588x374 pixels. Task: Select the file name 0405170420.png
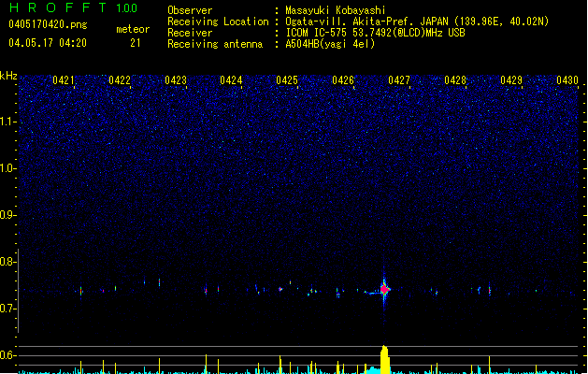point(48,24)
